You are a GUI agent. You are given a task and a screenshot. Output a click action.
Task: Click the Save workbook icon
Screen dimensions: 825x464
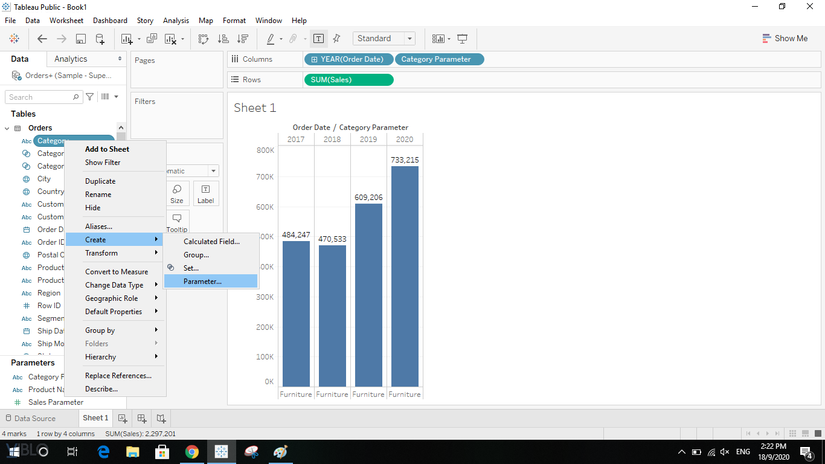80,39
